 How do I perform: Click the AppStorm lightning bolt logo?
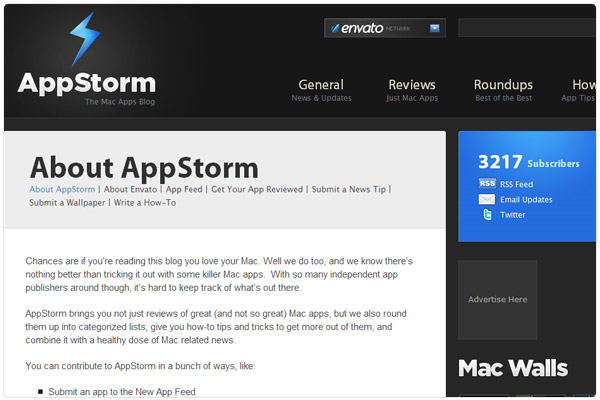tap(84, 38)
